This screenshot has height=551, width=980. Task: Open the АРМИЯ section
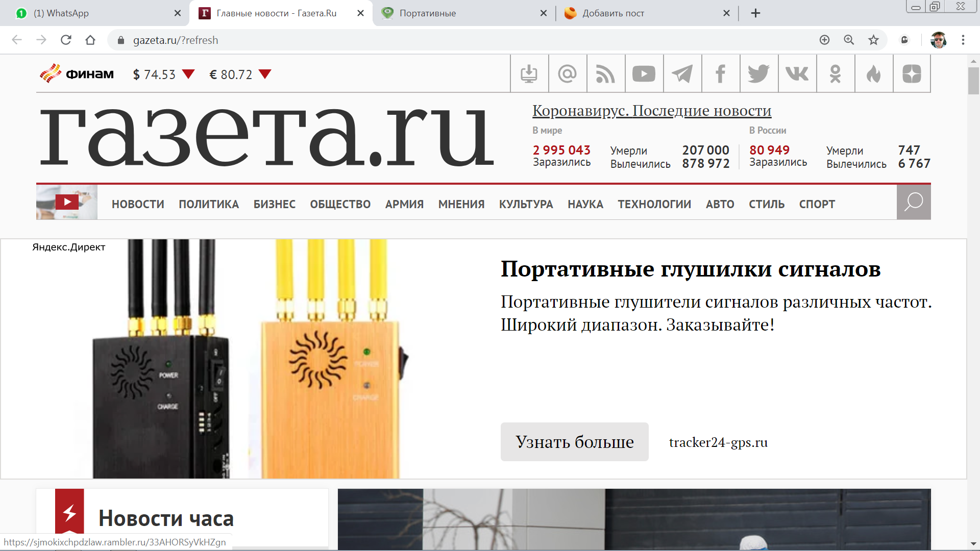pyautogui.click(x=404, y=204)
